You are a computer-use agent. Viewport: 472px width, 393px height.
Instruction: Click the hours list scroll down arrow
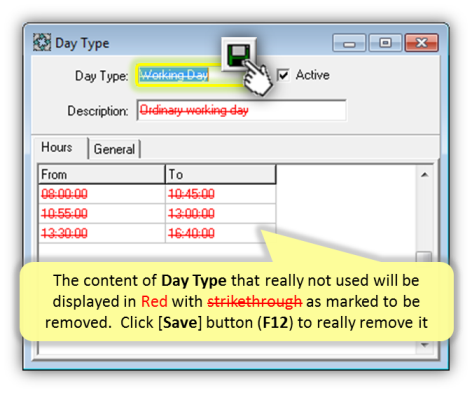(424, 345)
